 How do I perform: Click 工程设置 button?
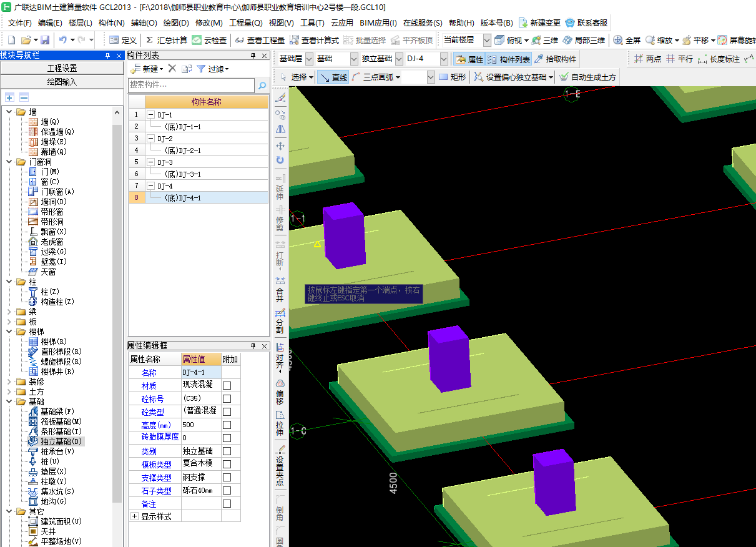click(62, 68)
